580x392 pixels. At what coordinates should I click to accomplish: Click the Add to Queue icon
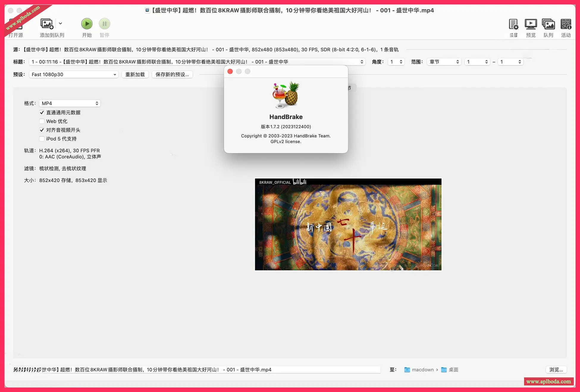(47, 24)
